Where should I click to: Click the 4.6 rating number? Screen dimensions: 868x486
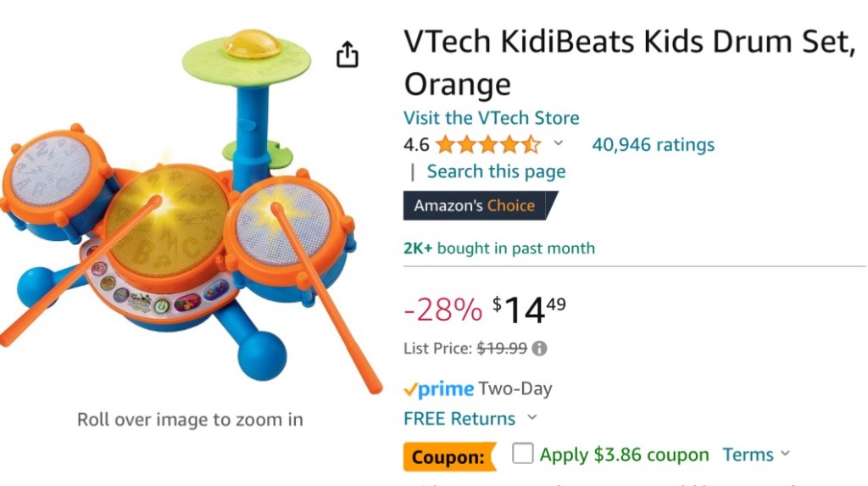click(x=416, y=145)
